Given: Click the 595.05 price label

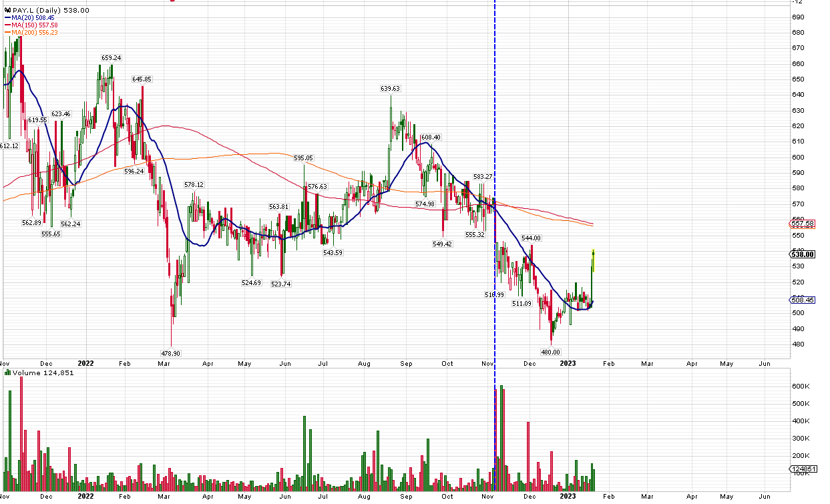Looking at the screenshot, I should click(303, 158).
